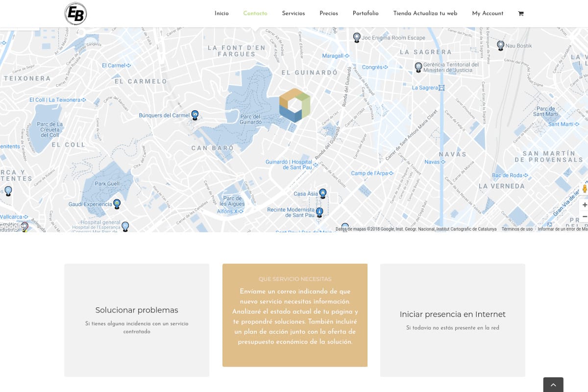
Task: Click the cube-shaped map location marker
Action: coord(295,105)
